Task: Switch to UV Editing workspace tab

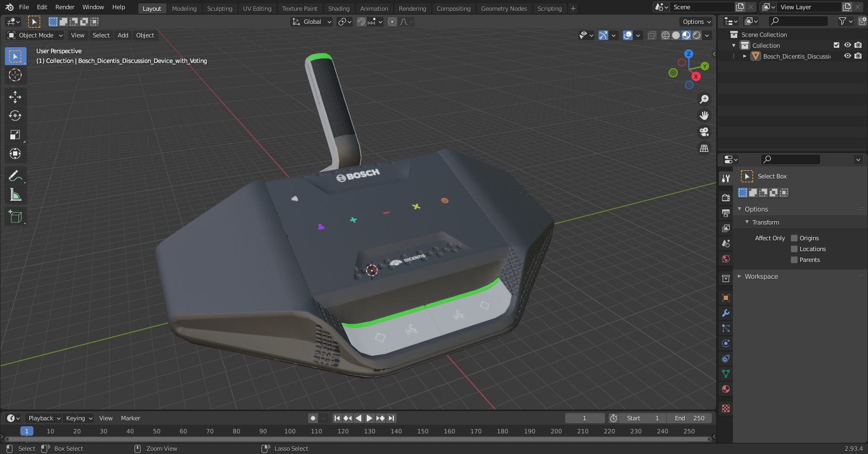Action: (x=257, y=9)
